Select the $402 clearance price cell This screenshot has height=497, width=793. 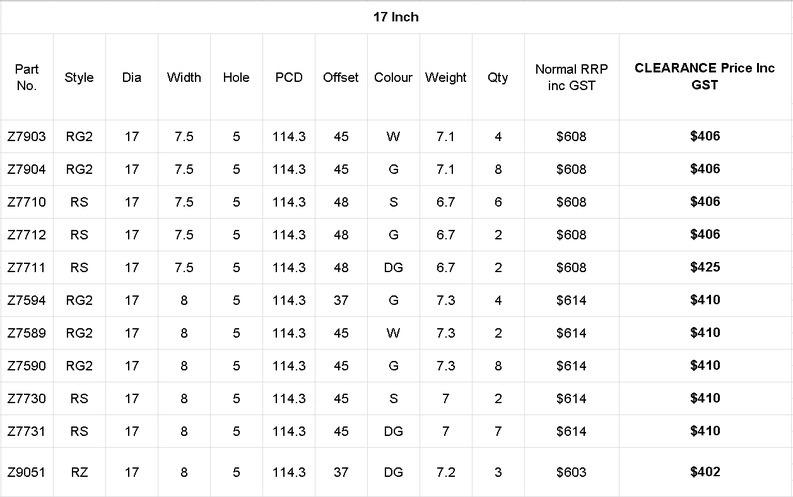(x=705, y=471)
